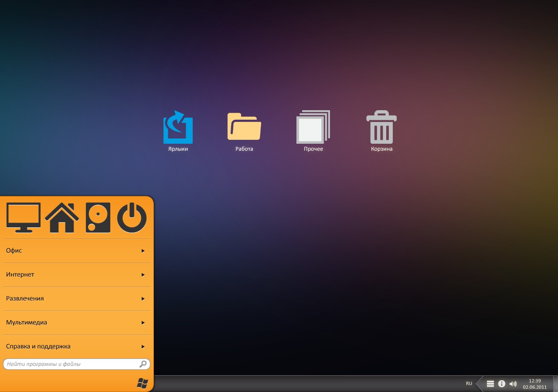Expand the Мультимедиа submenu arrow
Viewport: 558px width, 392px height.
(143, 323)
